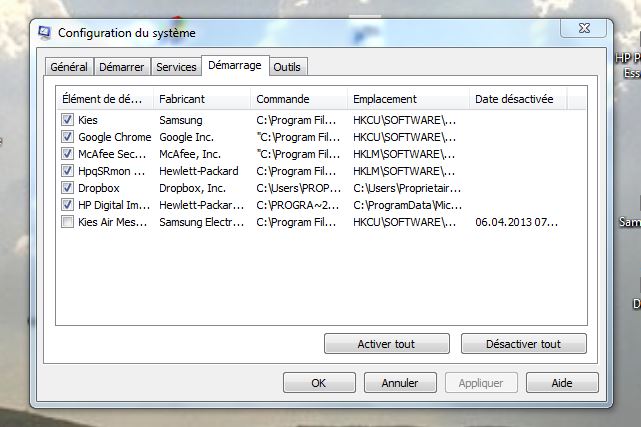Switch to the Général tab
This screenshot has width=641, height=427.
[x=69, y=67]
